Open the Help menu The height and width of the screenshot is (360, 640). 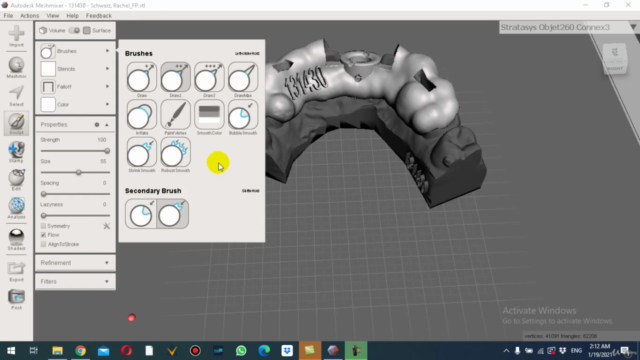coord(72,16)
